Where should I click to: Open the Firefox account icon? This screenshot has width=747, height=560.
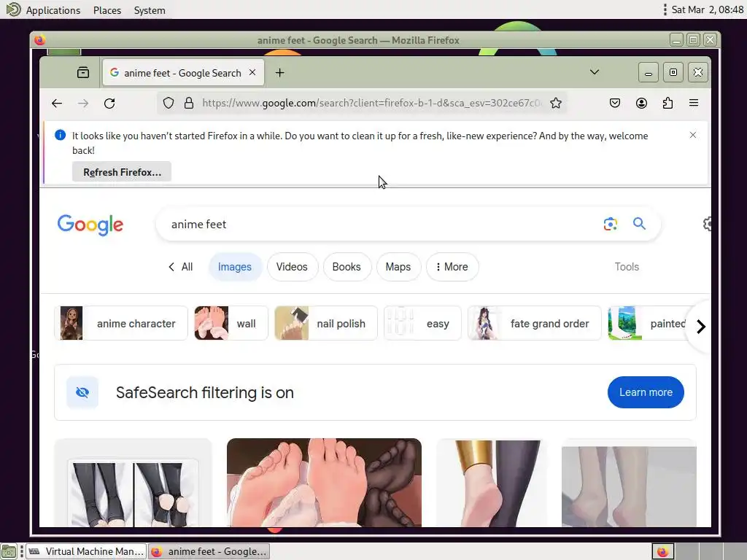click(x=641, y=103)
